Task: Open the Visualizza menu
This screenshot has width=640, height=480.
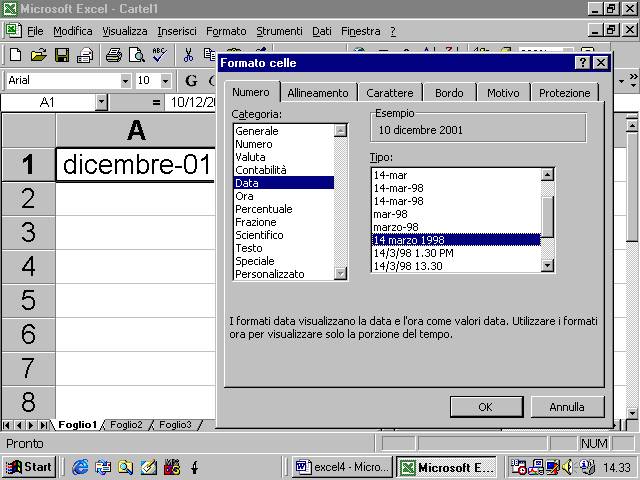Action: pos(124,31)
